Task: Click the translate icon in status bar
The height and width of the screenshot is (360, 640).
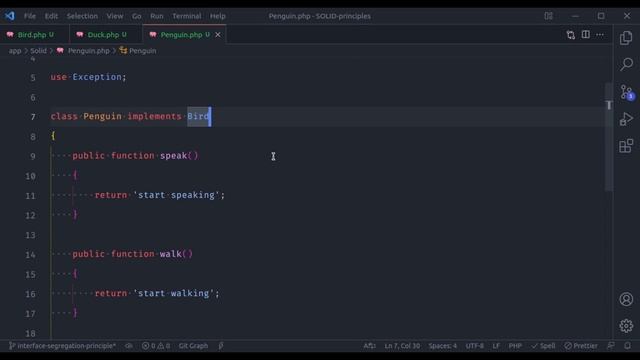Action: coord(369,346)
